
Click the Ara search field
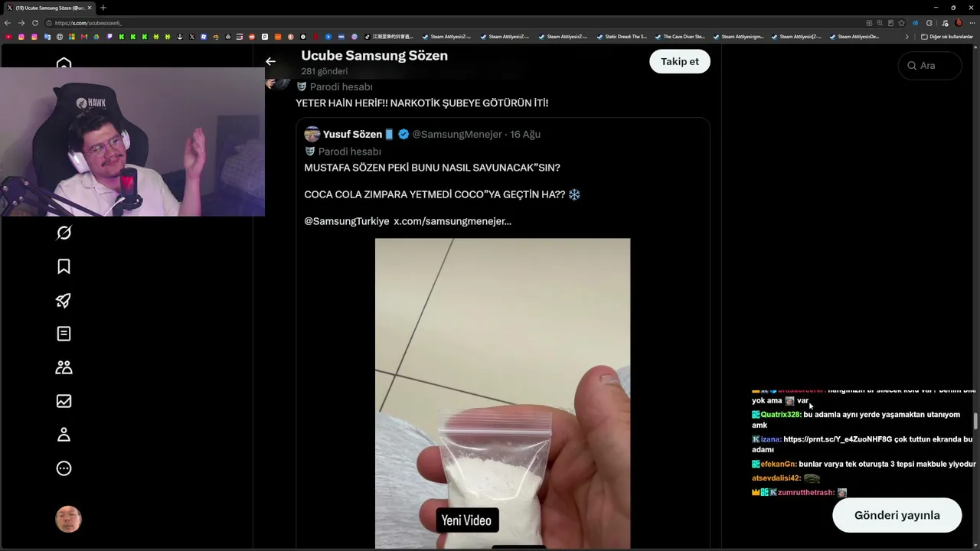click(929, 66)
